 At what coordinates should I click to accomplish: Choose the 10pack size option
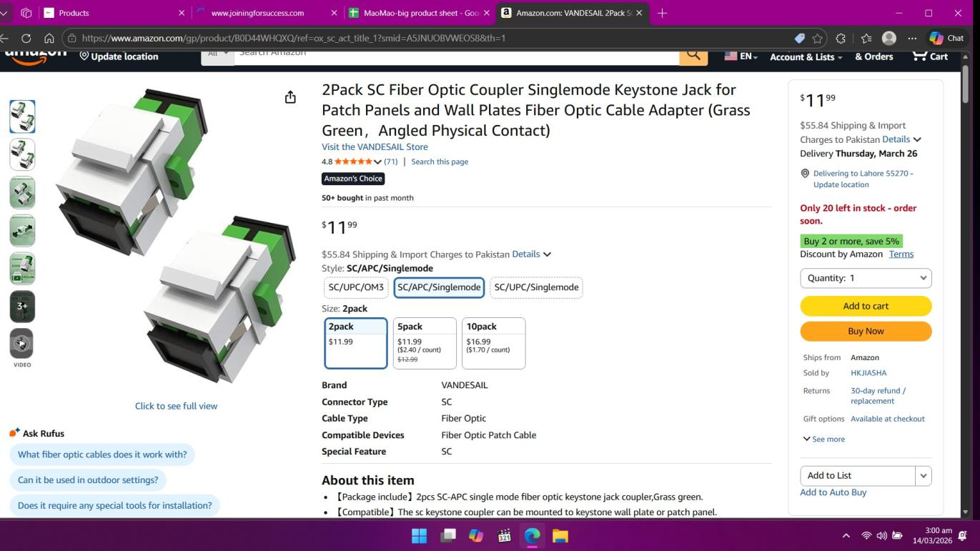[x=494, y=343]
